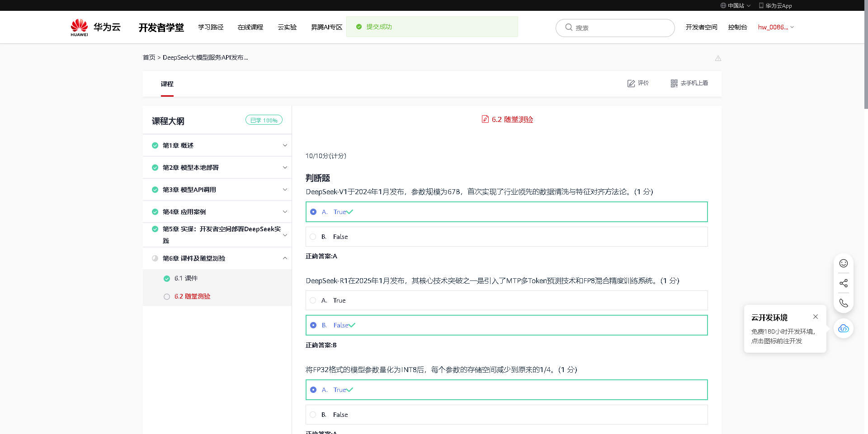Expand 第2章 模型本地部署 chapter
The width and height of the screenshot is (868, 434).
[285, 168]
